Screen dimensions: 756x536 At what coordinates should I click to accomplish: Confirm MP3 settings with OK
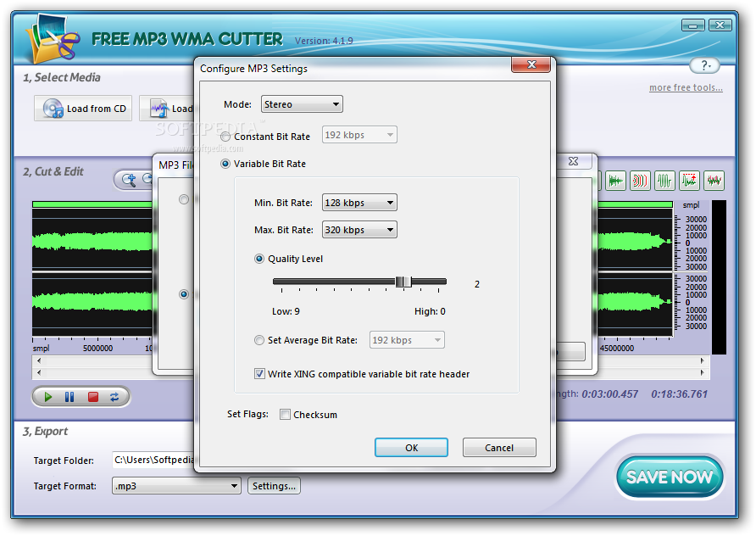(x=411, y=448)
